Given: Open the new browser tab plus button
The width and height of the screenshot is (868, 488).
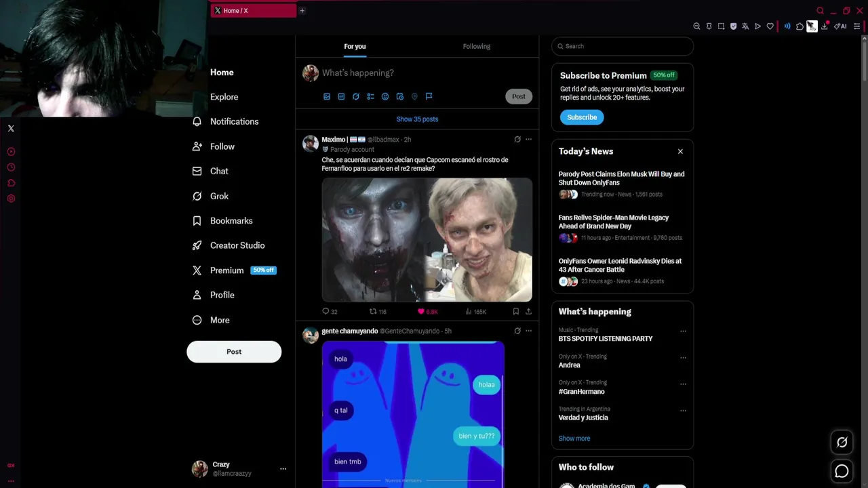Looking at the screenshot, I should [x=302, y=10].
